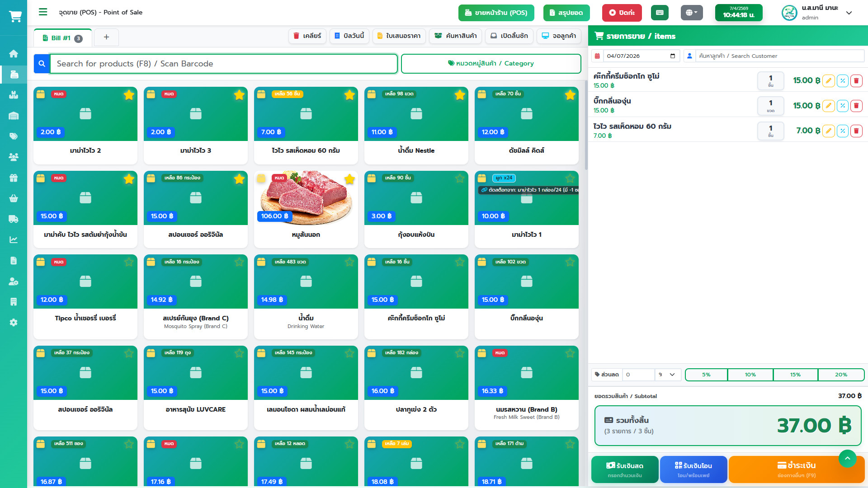The width and height of the screenshot is (868, 488).
Task: Add a new bill tab with plus
Action: pos(106,37)
